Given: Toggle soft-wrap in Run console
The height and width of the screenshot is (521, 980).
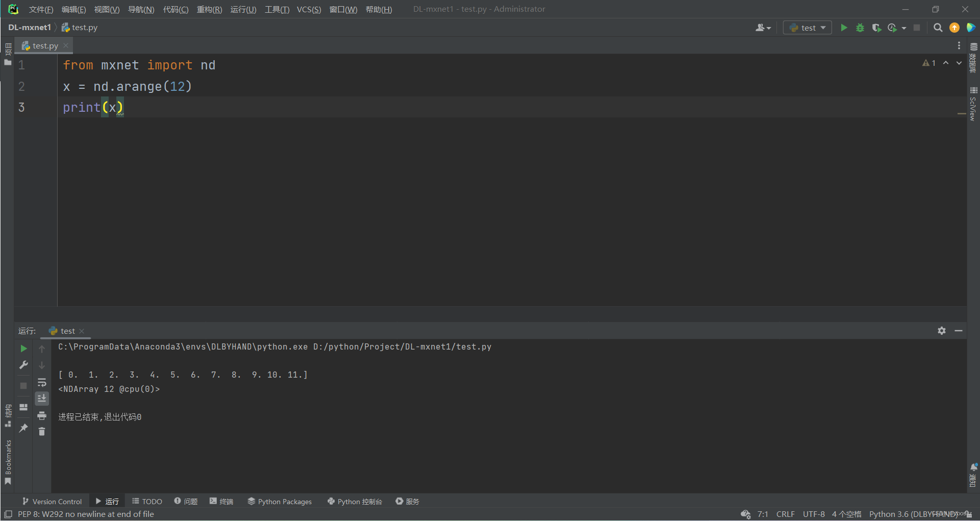Looking at the screenshot, I should [42, 382].
